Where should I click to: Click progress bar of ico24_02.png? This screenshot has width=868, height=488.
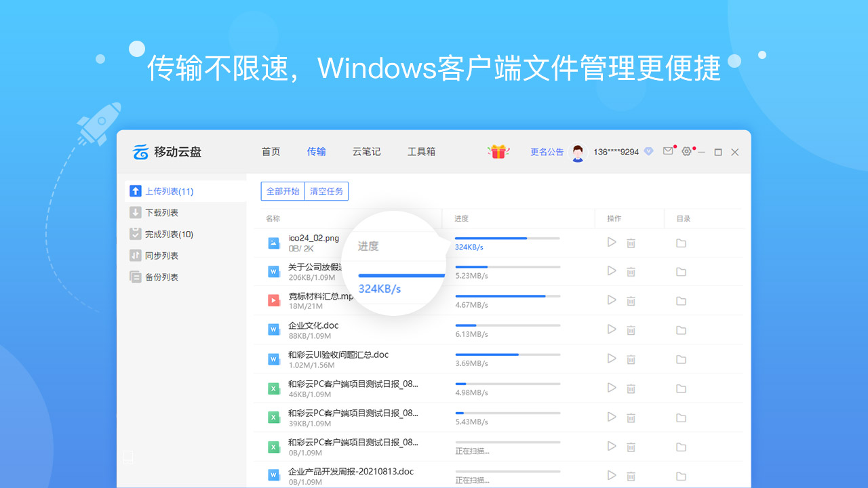click(507, 239)
